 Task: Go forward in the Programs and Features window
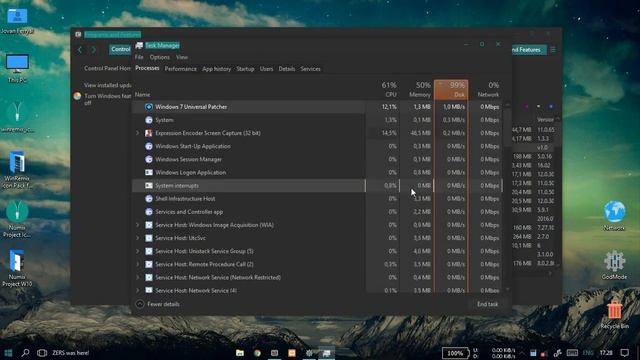(93, 49)
